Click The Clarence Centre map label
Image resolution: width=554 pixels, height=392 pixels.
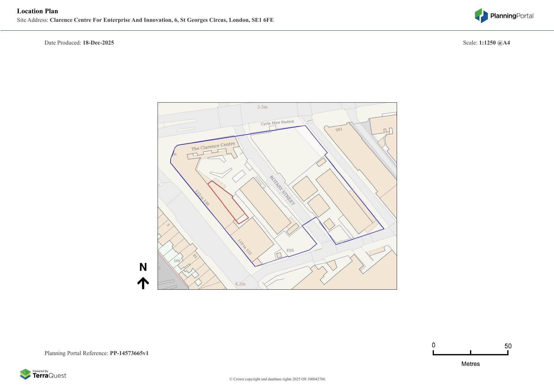coord(213,146)
